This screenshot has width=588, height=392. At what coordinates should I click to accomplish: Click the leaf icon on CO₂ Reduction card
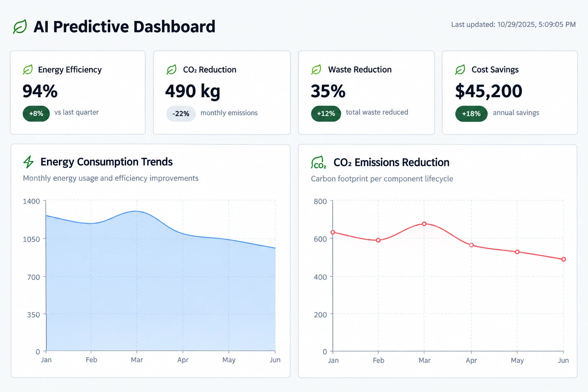click(171, 70)
